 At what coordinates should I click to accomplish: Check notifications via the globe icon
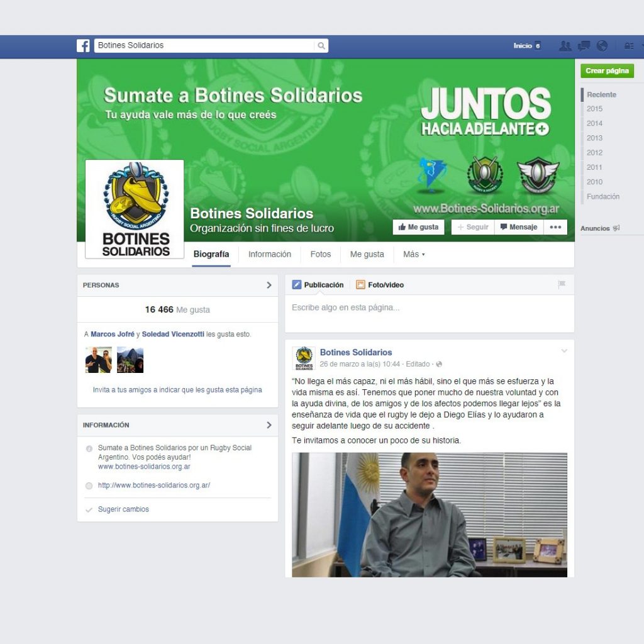pyautogui.click(x=602, y=46)
